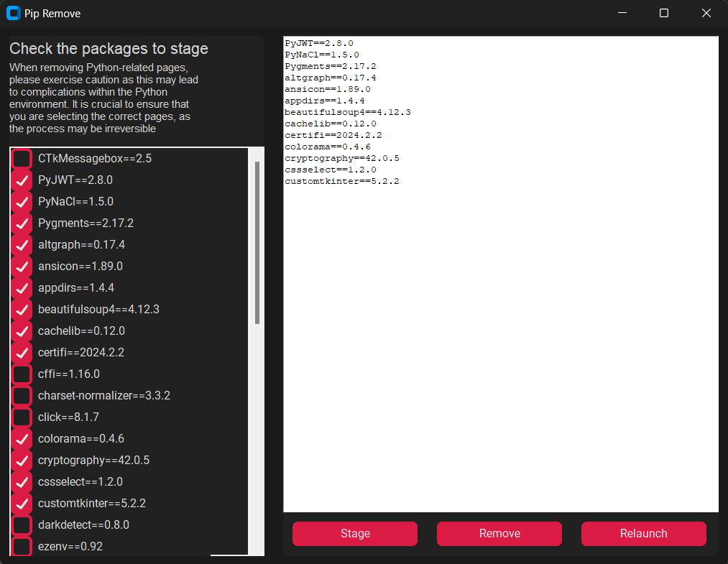This screenshot has height=564, width=728.
Task: Click ansicon==1.89.0 line in staged text box
Action: point(327,89)
